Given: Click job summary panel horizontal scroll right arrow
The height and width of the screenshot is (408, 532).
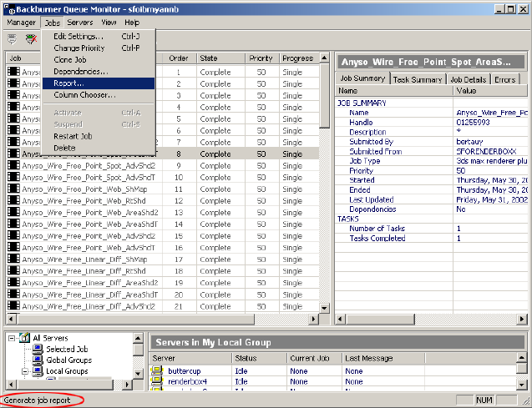Looking at the screenshot, I should pyautogui.click(x=522, y=319).
